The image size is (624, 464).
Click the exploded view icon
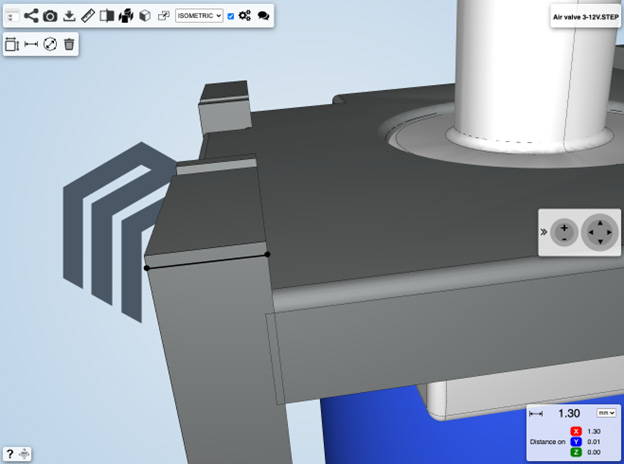[126, 16]
